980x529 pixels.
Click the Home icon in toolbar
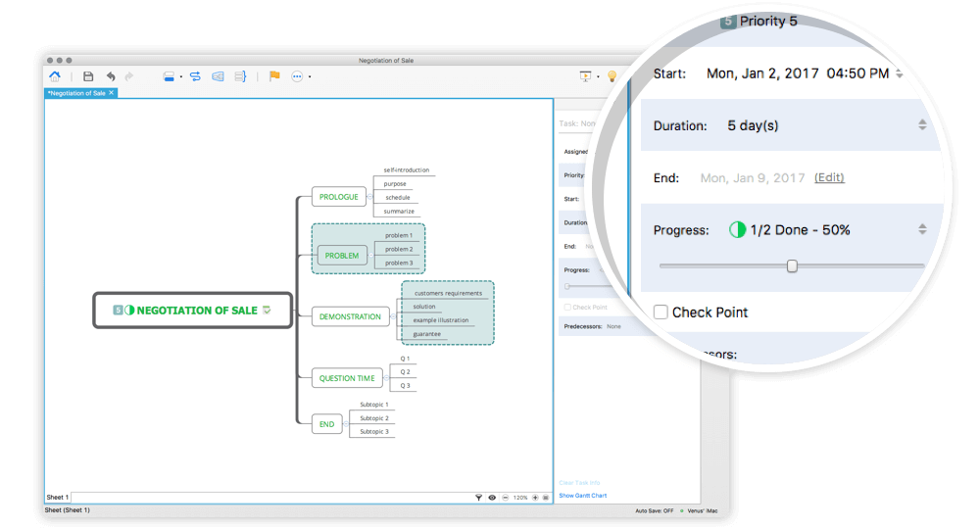pyautogui.click(x=55, y=76)
